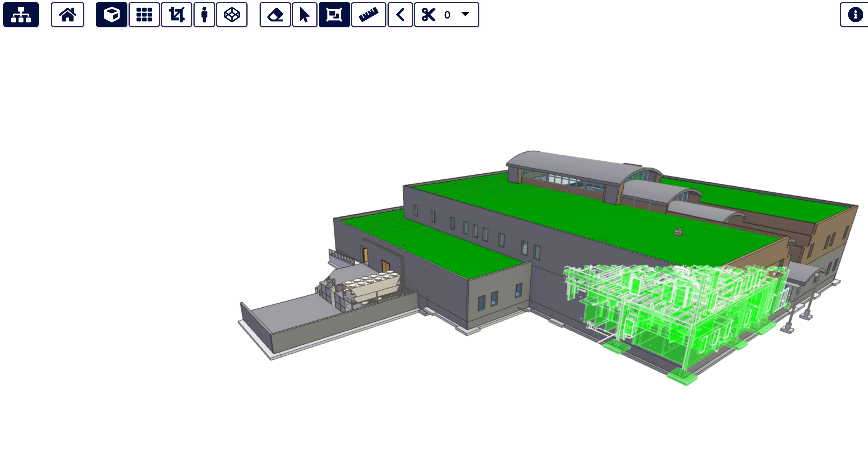Activate the crop section box tool
868x454 pixels.
coord(177,15)
